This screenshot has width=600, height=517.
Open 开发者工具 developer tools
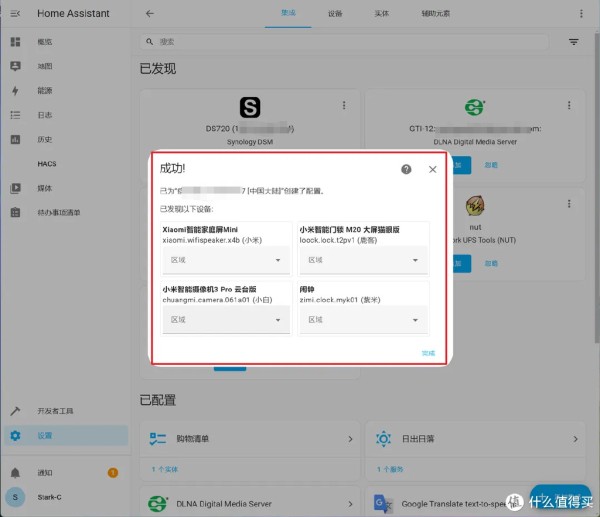pyautogui.click(x=55, y=411)
